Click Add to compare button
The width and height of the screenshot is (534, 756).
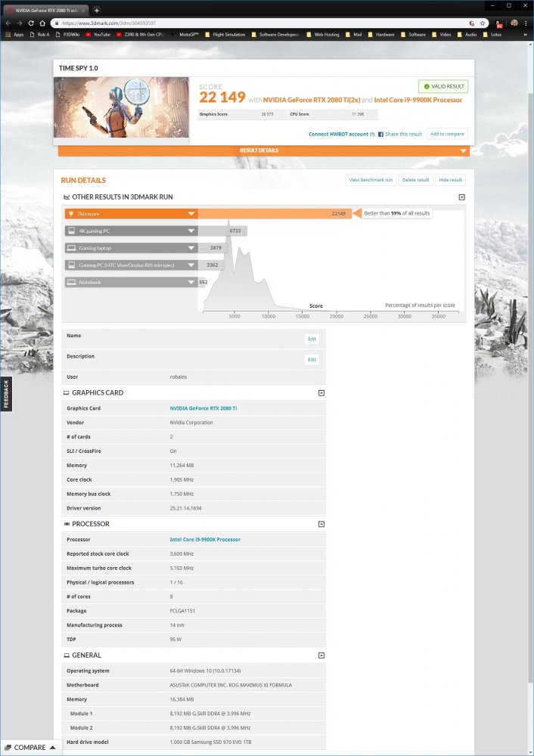(447, 134)
